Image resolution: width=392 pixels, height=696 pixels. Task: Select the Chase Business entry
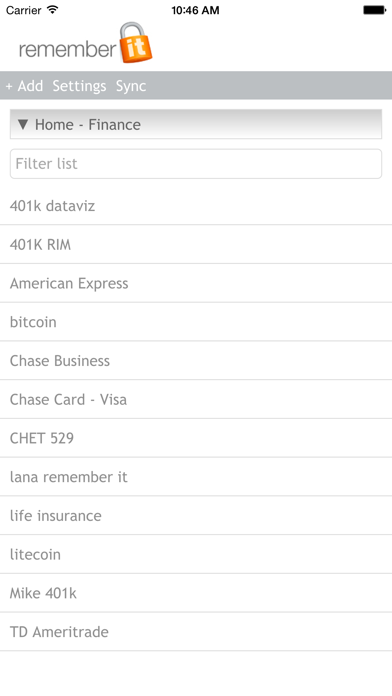[196, 360]
